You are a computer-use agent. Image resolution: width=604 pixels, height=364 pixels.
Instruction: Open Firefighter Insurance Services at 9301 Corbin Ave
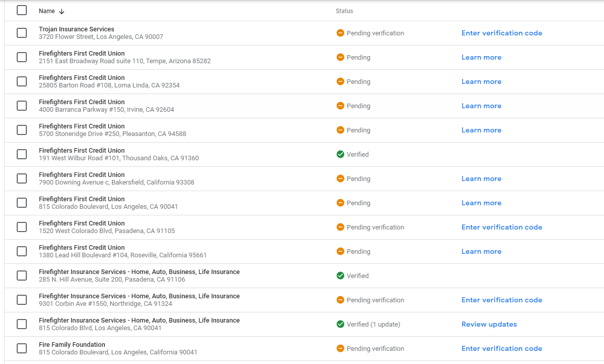(x=139, y=296)
